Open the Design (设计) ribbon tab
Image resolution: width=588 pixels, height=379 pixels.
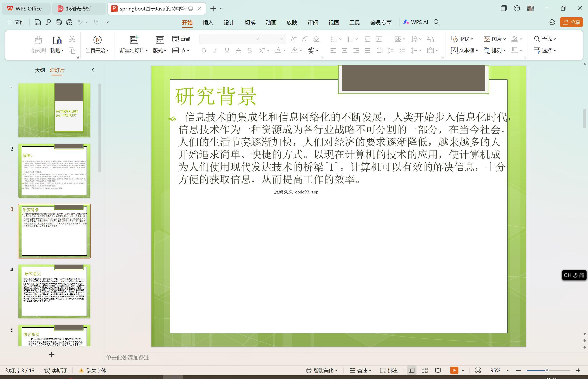click(x=229, y=23)
